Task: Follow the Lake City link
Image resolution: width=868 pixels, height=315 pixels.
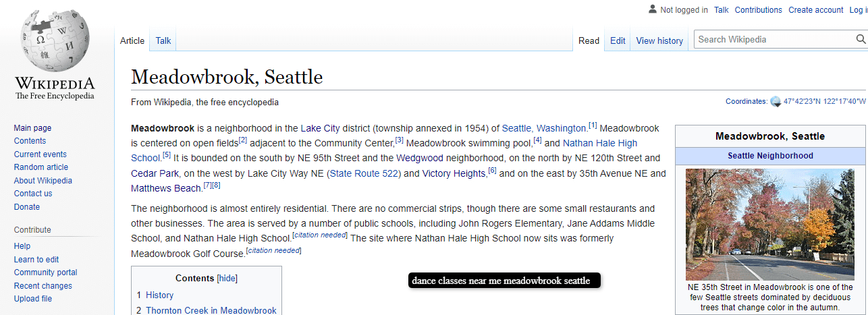Action: click(321, 128)
